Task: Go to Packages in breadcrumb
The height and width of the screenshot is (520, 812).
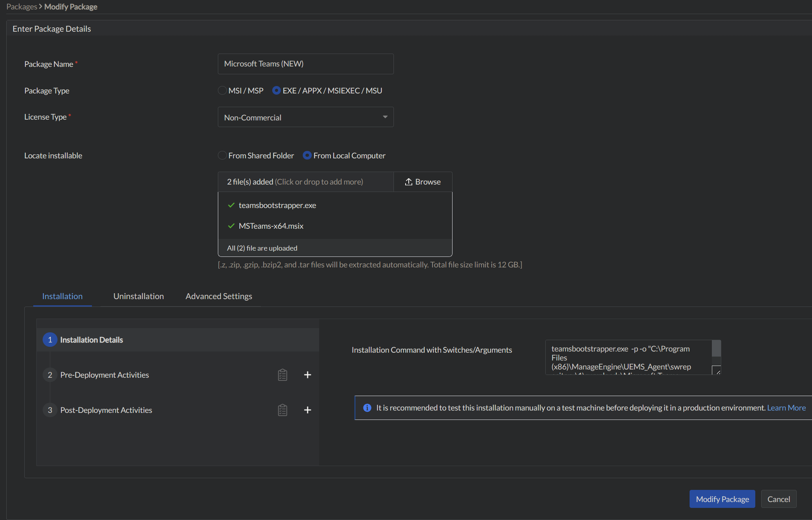Action: 22,7
